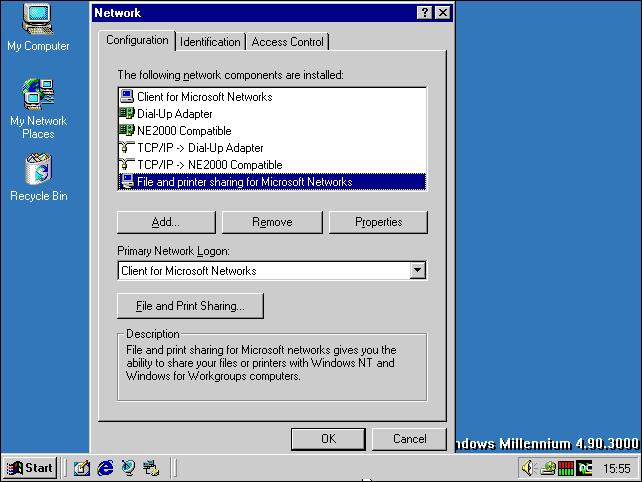642x482 pixels.
Task: Select Dial-Up Adapter in components list
Action: coord(272,113)
